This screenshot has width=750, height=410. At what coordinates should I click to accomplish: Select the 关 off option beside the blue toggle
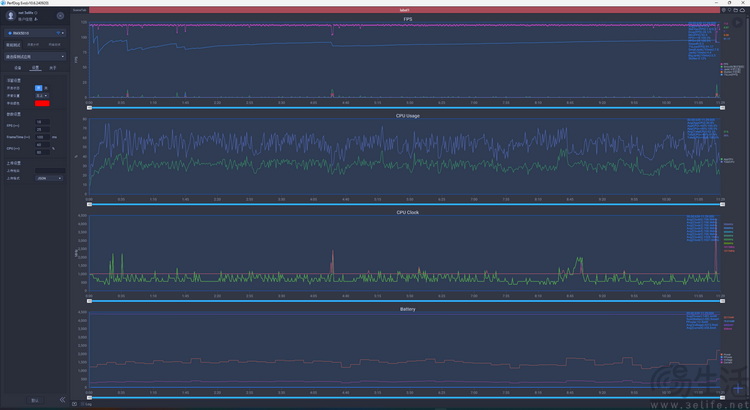pyautogui.click(x=46, y=88)
